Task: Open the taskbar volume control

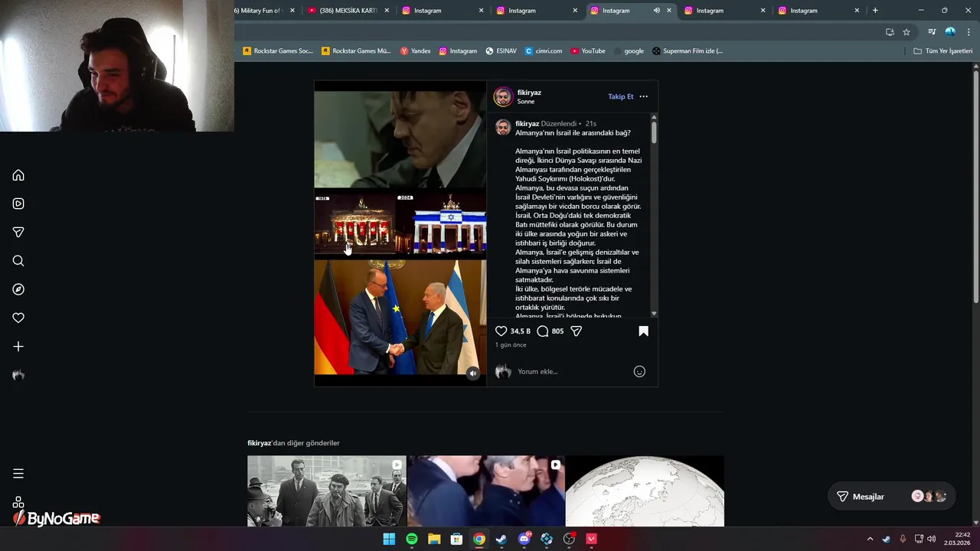Action: coord(932,539)
